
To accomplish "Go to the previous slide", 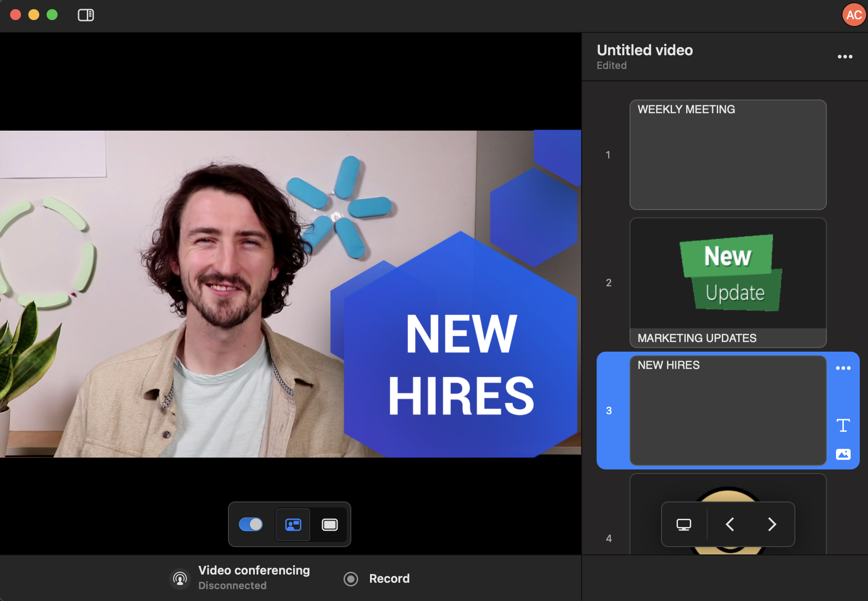I will [x=730, y=524].
